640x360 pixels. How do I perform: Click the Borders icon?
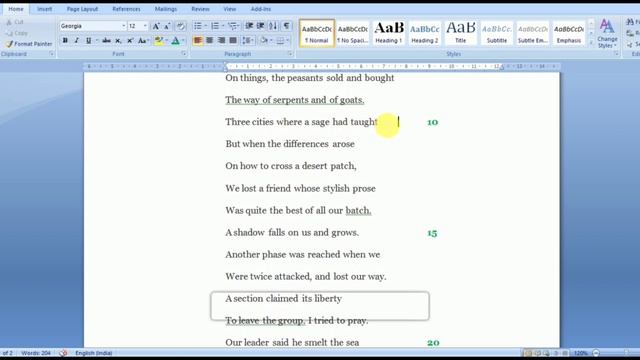280,40
